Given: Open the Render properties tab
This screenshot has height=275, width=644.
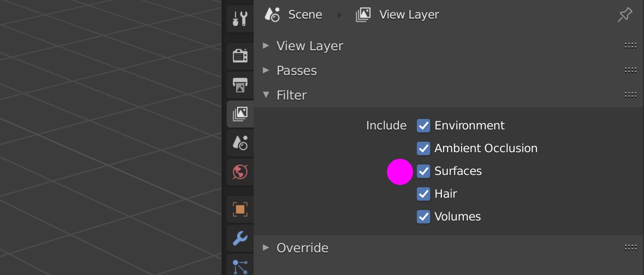Looking at the screenshot, I should coord(239,55).
